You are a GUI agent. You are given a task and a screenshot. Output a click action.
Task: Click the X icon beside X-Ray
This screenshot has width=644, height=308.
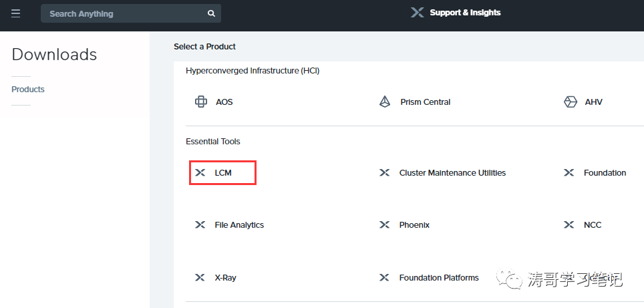point(200,278)
